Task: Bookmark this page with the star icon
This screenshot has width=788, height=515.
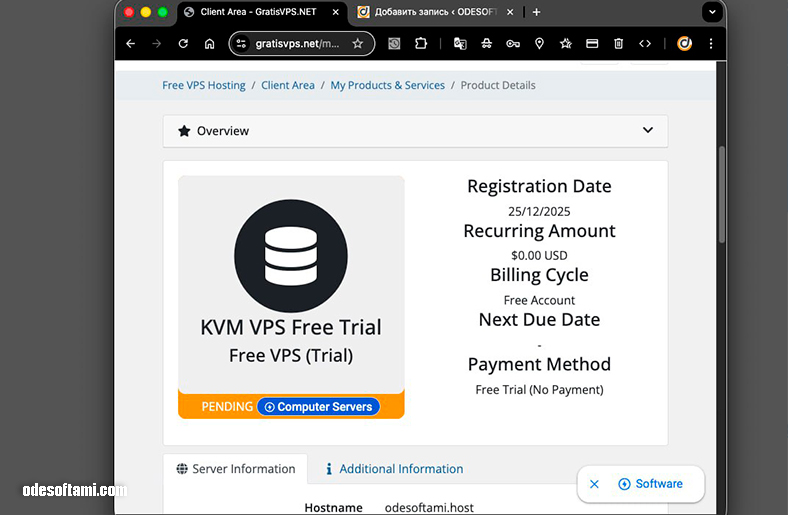Action: [357, 44]
